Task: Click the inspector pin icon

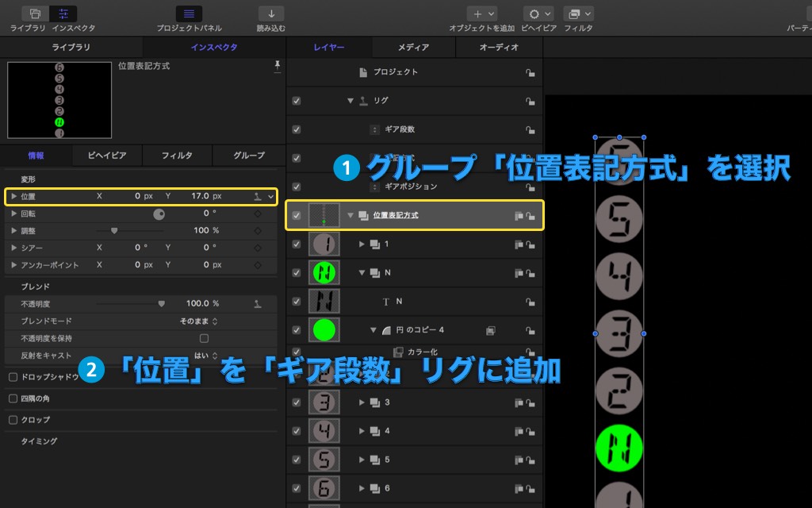Action: [277, 66]
